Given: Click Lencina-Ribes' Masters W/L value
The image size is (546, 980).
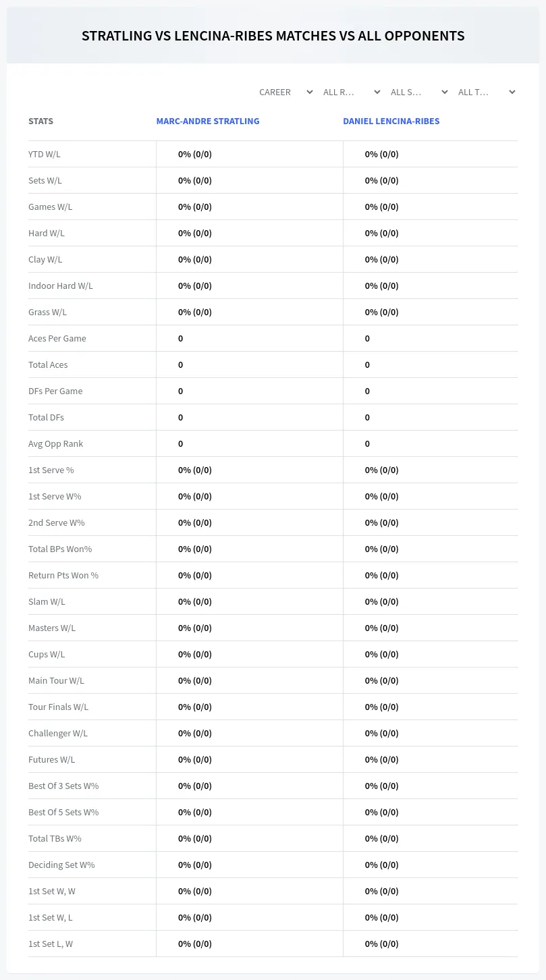Looking at the screenshot, I should 382,628.
